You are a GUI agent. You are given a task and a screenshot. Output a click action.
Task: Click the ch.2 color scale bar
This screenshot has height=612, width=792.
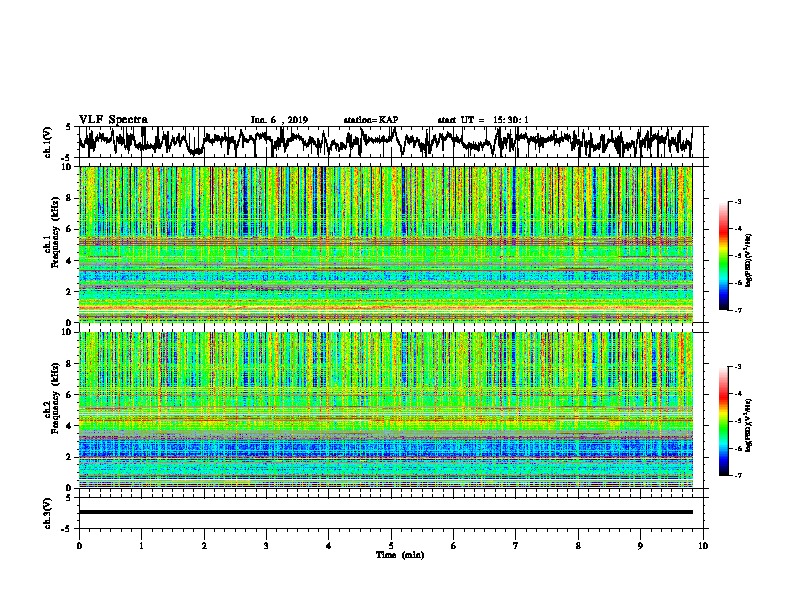pyautogui.click(x=724, y=421)
